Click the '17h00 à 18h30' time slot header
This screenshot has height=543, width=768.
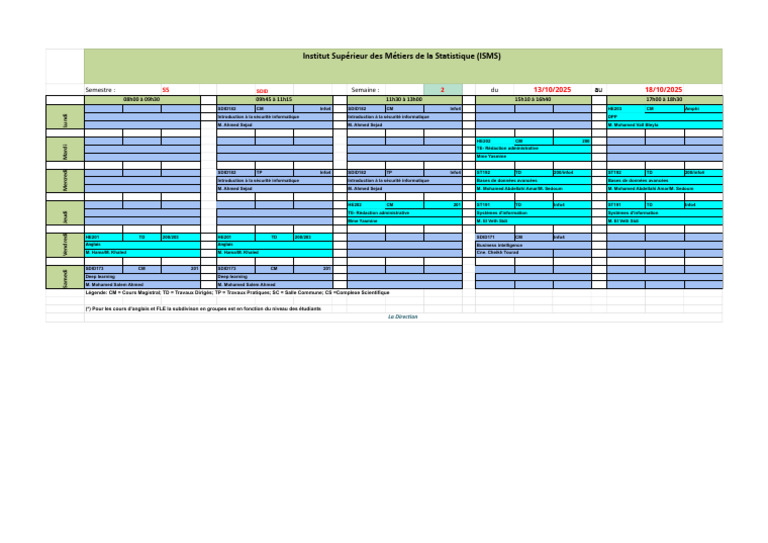pos(664,99)
